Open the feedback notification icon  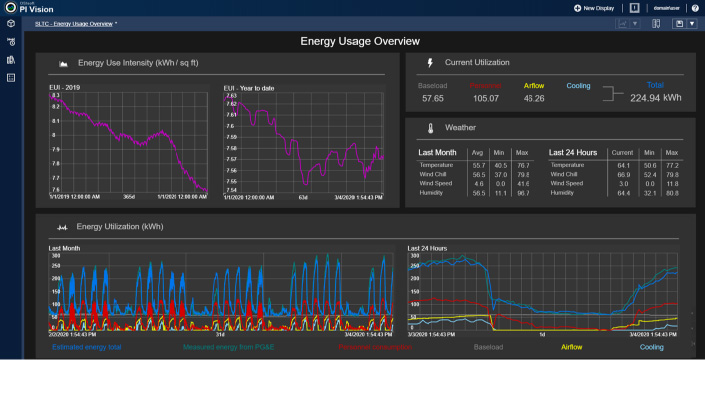[x=634, y=8]
